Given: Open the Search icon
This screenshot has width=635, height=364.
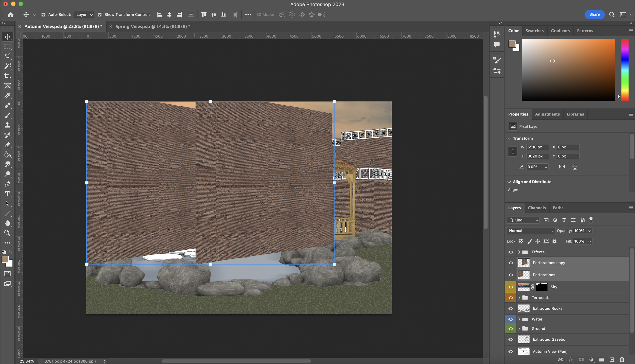Looking at the screenshot, I should pyautogui.click(x=612, y=15).
